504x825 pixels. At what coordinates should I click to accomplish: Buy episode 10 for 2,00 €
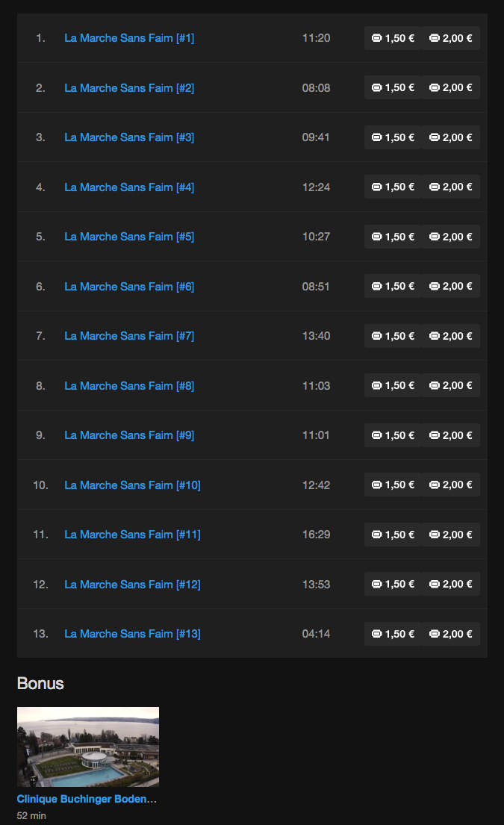[451, 485]
